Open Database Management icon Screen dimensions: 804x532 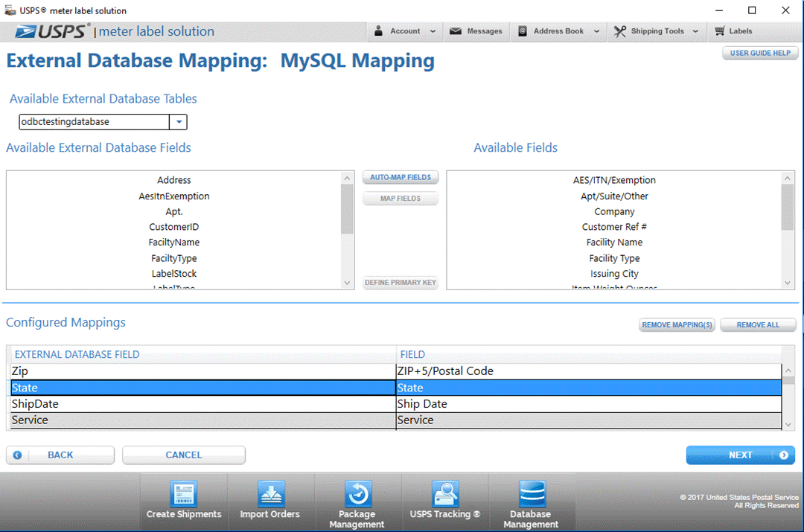(532, 493)
